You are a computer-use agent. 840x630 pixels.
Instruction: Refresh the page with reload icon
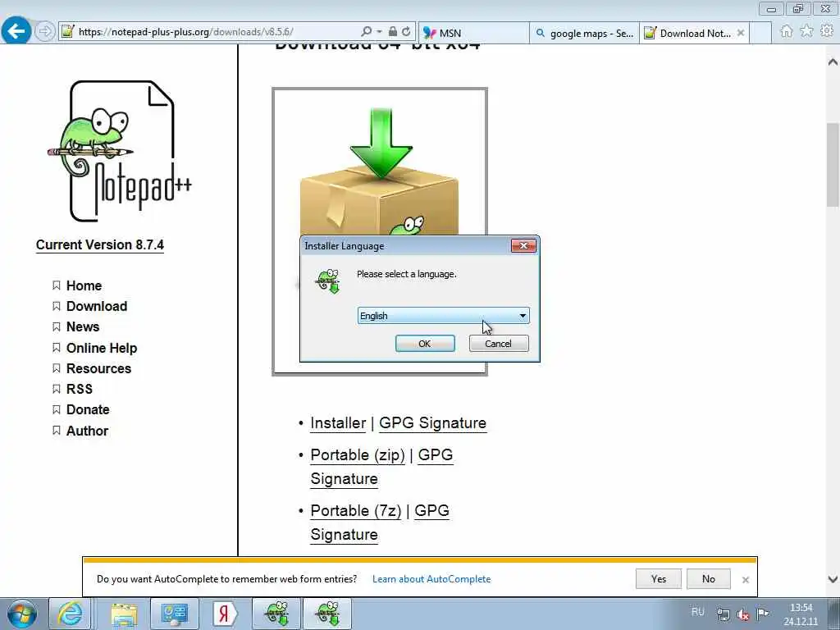406,32
